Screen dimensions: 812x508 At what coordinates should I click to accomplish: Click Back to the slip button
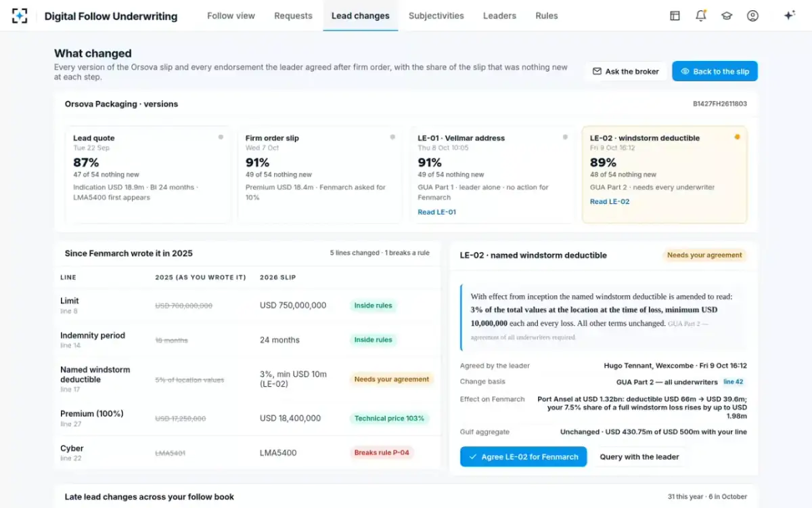pyautogui.click(x=715, y=71)
